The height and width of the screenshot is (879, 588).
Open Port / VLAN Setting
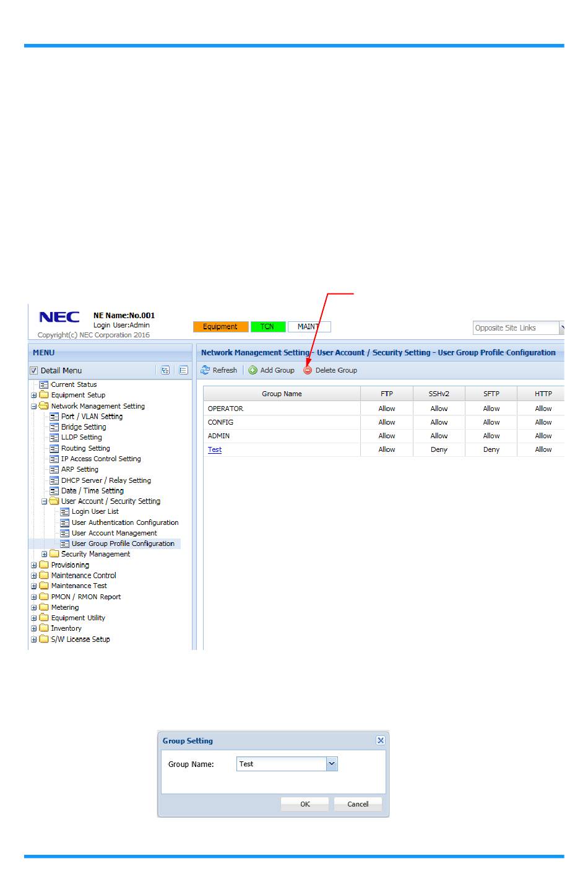[92, 417]
